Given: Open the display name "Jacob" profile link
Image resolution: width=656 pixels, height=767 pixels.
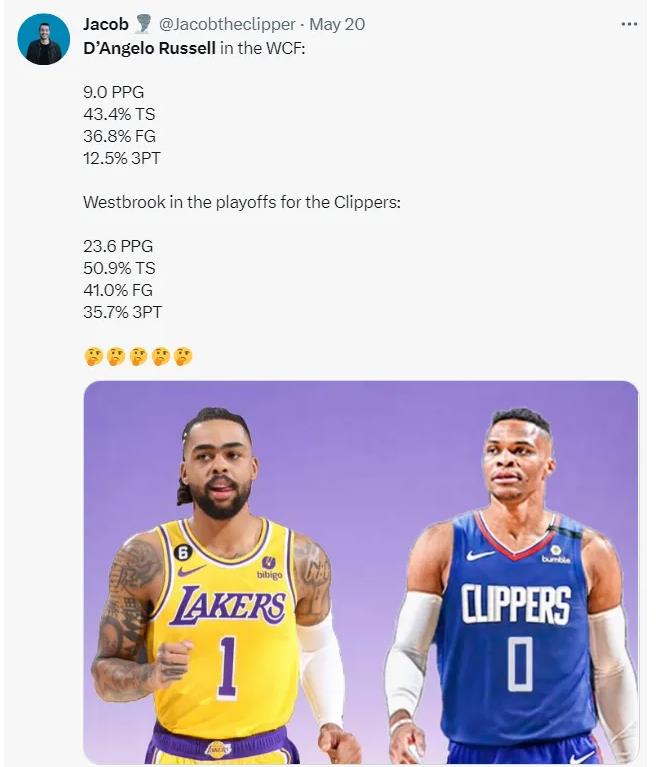Looking at the screenshot, I should pos(106,25).
